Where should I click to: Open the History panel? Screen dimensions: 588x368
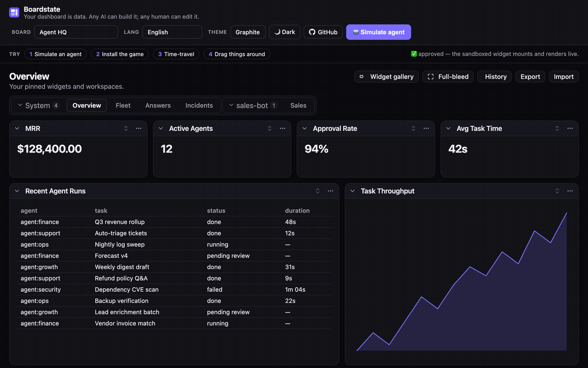pyautogui.click(x=494, y=76)
